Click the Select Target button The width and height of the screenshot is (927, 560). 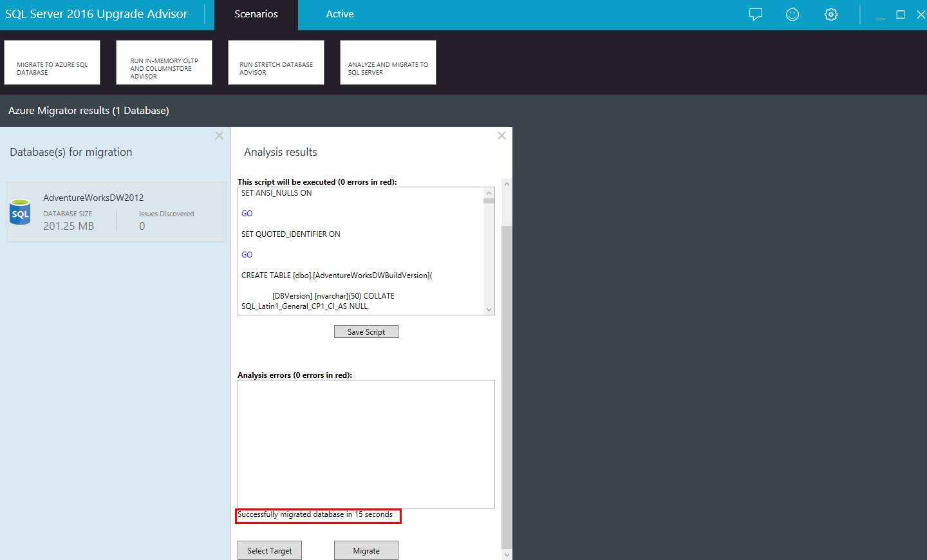[270, 550]
